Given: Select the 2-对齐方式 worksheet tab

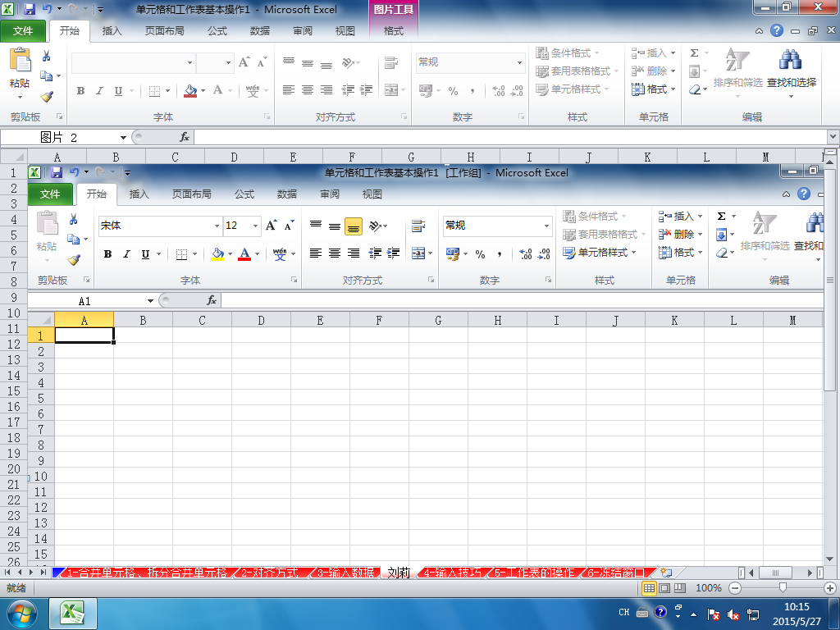Looking at the screenshot, I should coord(269,573).
